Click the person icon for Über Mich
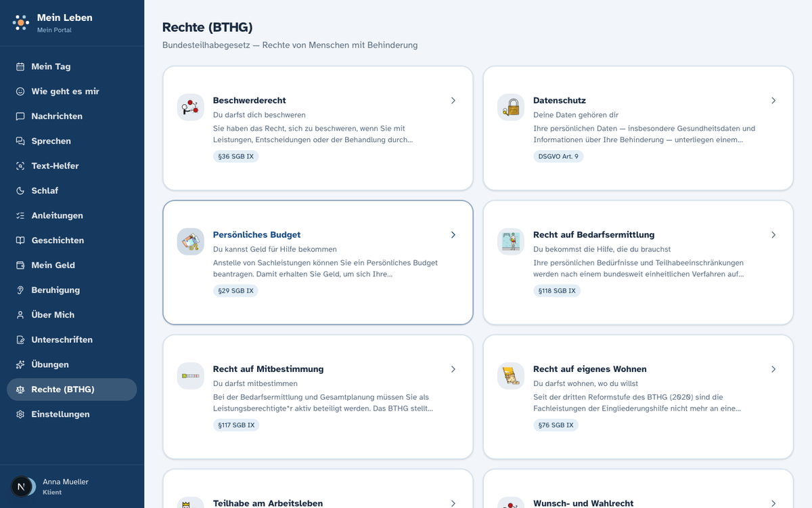The width and height of the screenshot is (812, 508). (x=20, y=315)
